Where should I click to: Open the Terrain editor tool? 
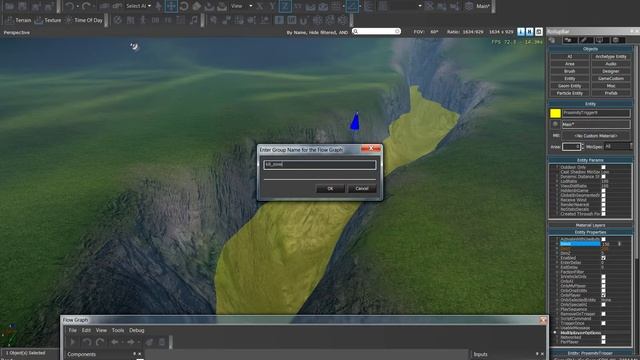pos(18,20)
